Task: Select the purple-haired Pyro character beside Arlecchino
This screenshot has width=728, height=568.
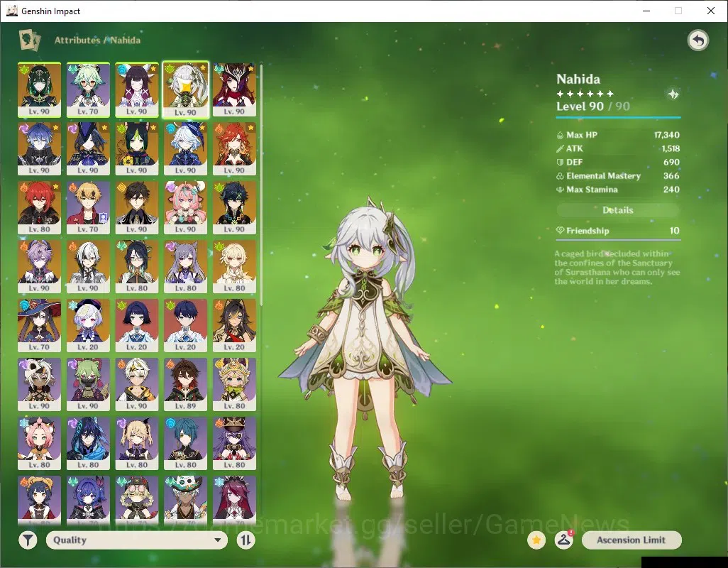Action: (x=40, y=266)
